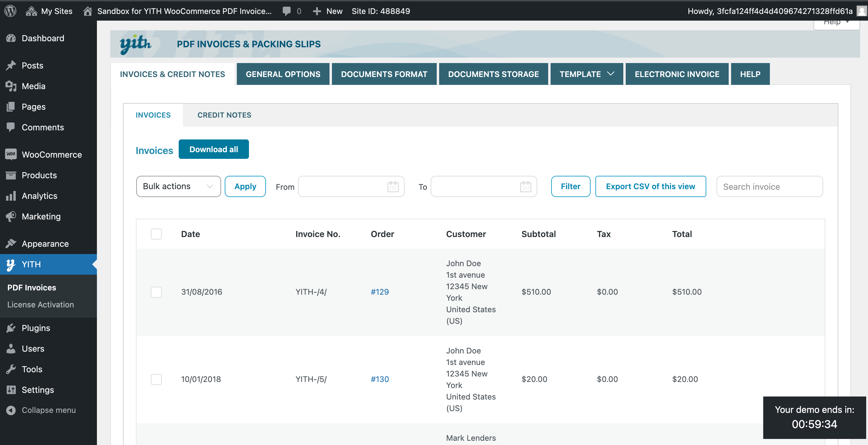Screen dimensions: 868x445
Task: Click the user avatar in admin bar
Action: point(862,11)
